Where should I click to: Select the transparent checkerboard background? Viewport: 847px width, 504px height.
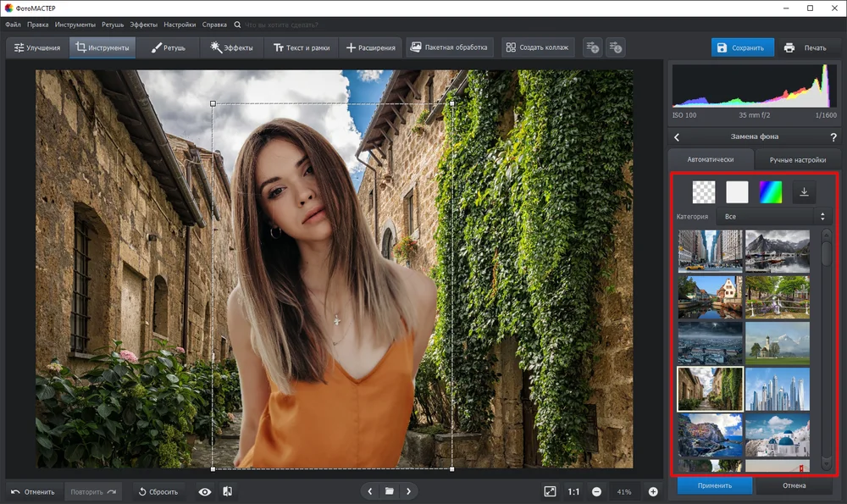pyautogui.click(x=704, y=192)
